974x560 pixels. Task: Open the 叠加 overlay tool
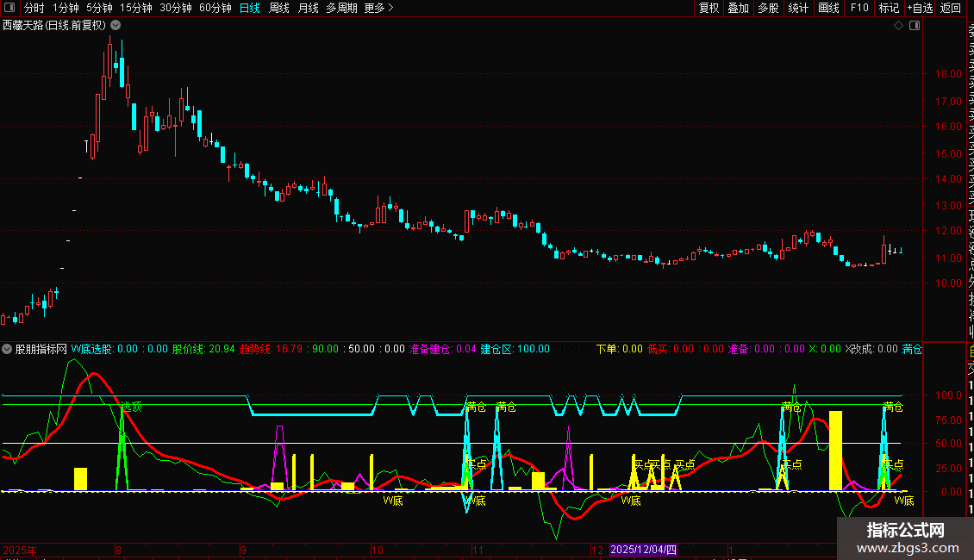click(x=738, y=9)
